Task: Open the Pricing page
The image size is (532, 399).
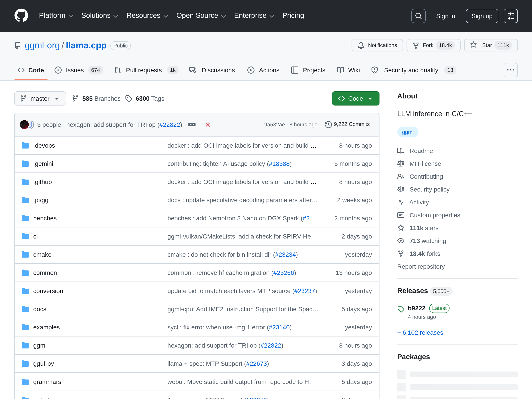Action: coord(293,16)
